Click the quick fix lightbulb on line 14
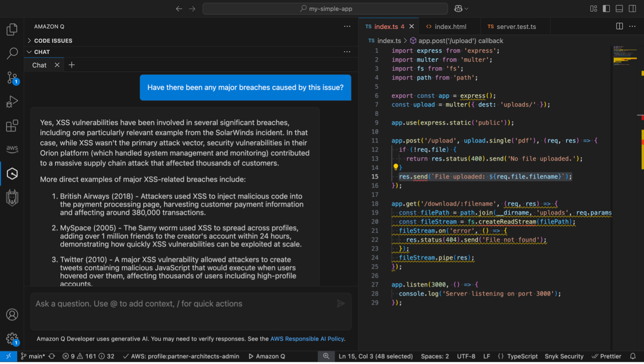 point(395,167)
